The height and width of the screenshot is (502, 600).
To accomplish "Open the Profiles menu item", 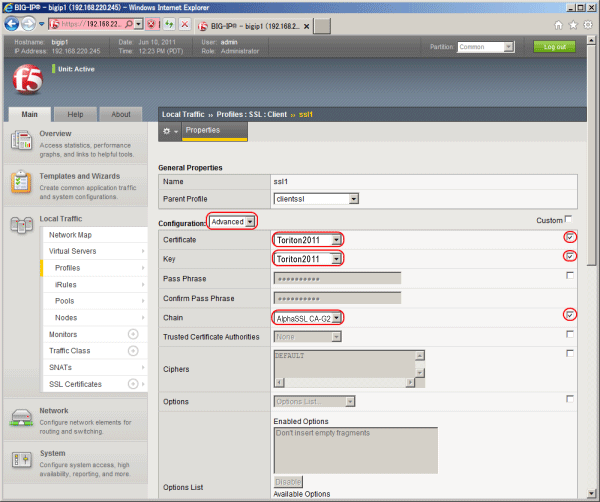I will tap(95, 268).
